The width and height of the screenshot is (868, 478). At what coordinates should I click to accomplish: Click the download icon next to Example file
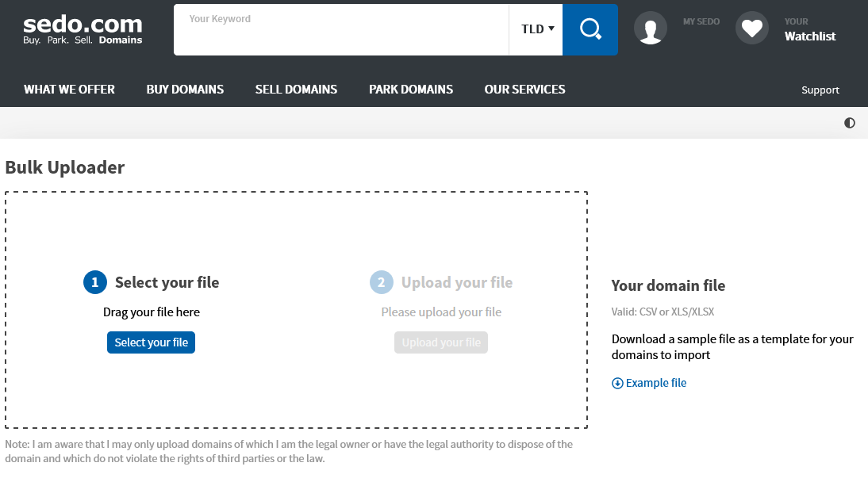[x=617, y=384]
